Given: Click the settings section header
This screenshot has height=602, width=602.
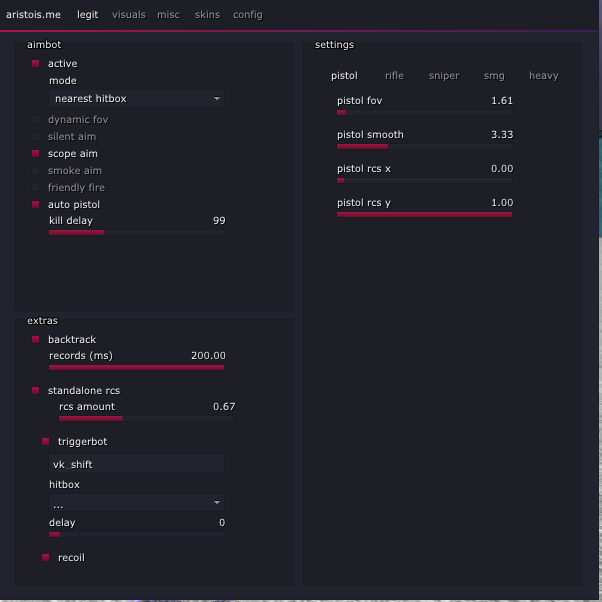Looking at the screenshot, I should coord(334,45).
